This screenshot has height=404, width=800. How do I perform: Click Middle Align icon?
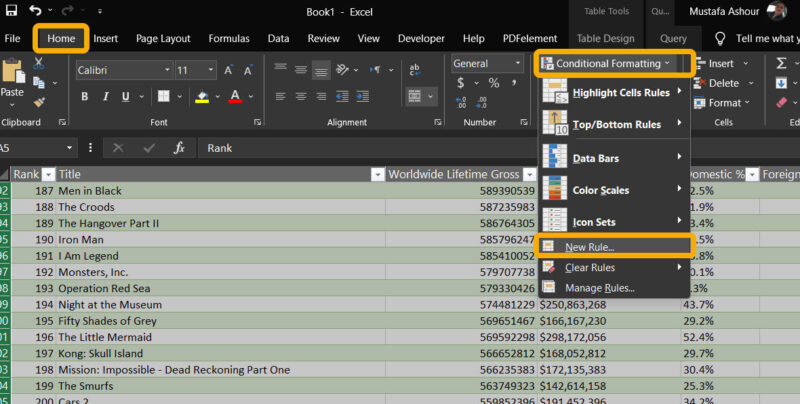click(301, 69)
